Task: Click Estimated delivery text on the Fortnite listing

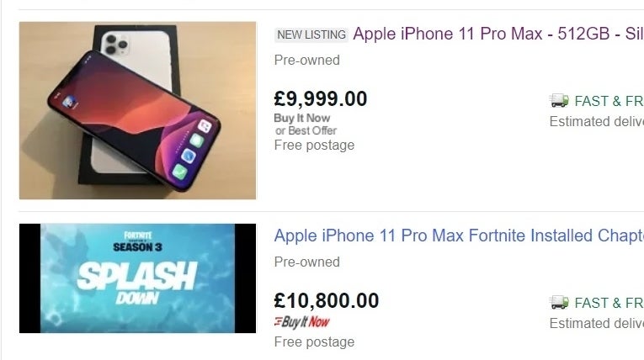Action: click(596, 324)
